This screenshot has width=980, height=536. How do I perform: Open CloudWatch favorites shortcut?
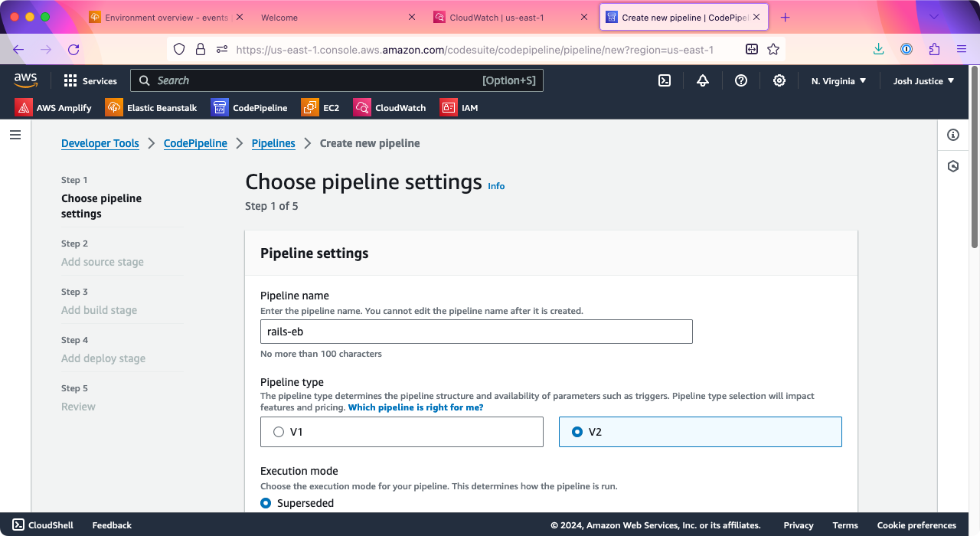coord(390,108)
